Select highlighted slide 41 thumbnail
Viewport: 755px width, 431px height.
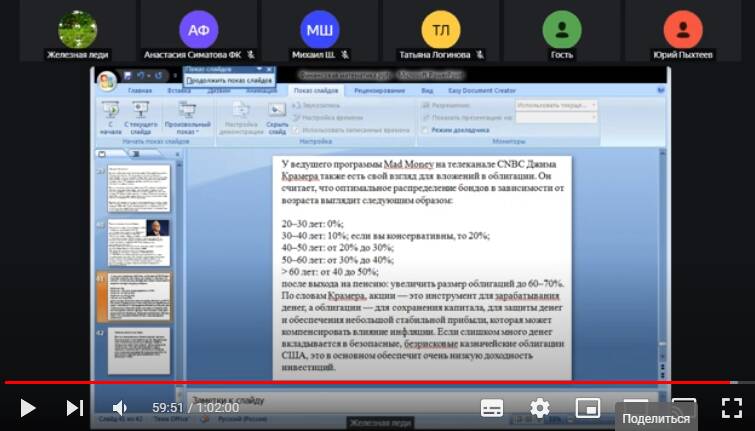tap(139, 297)
